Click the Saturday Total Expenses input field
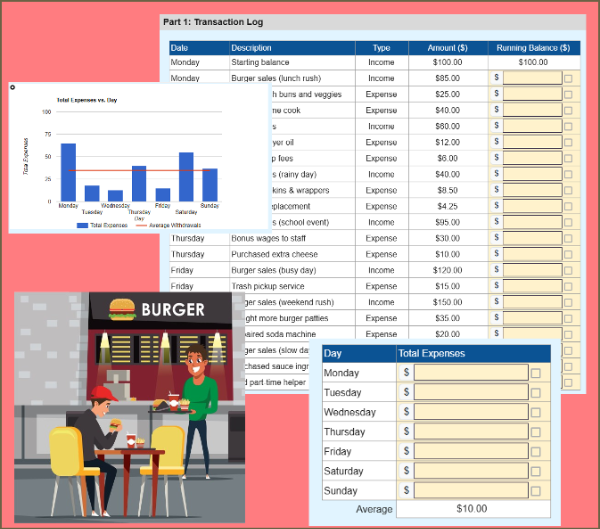The width and height of the screenshot is (600, 529). [x=471, y=471]
